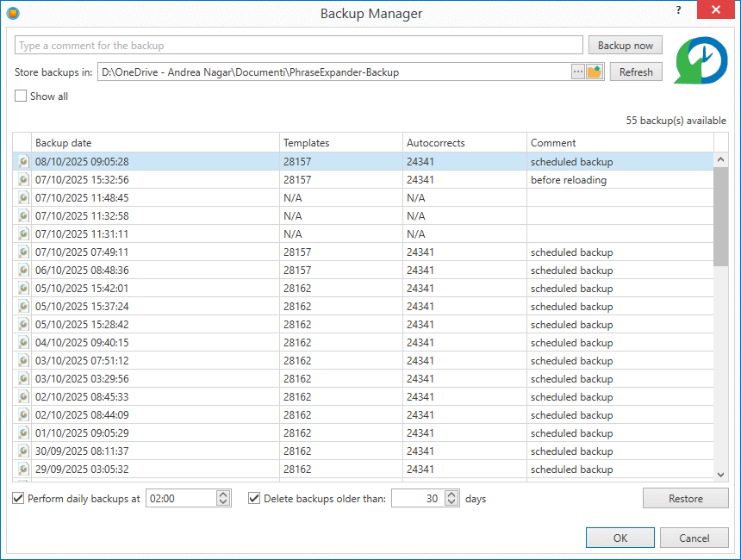This screenshot has width=741, height=560.
Task: Click the help question mark icon
Action: pos(678,11)
